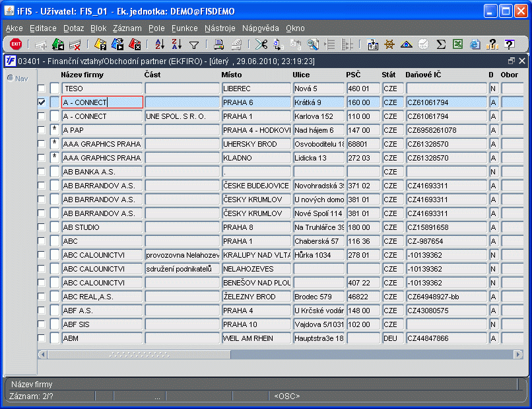The height and width of the screenshot is (409, 532).
Task: Open the Nástroje menu
Action: 220,28
